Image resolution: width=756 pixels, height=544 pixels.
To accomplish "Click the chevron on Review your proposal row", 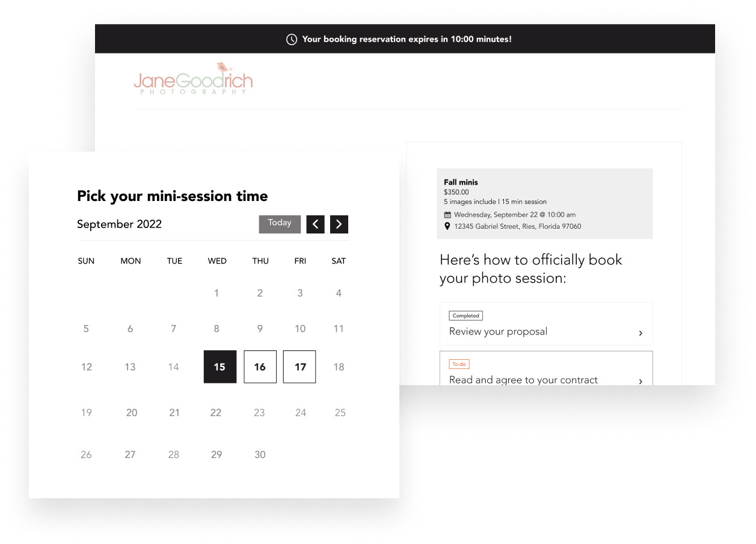I will (x=641, y=331).
